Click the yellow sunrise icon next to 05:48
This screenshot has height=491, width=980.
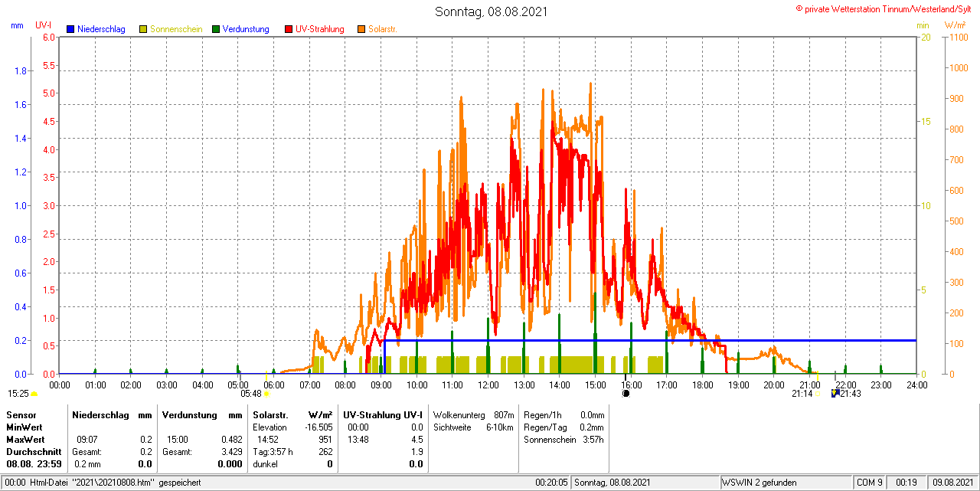click(x=267, y=394)
